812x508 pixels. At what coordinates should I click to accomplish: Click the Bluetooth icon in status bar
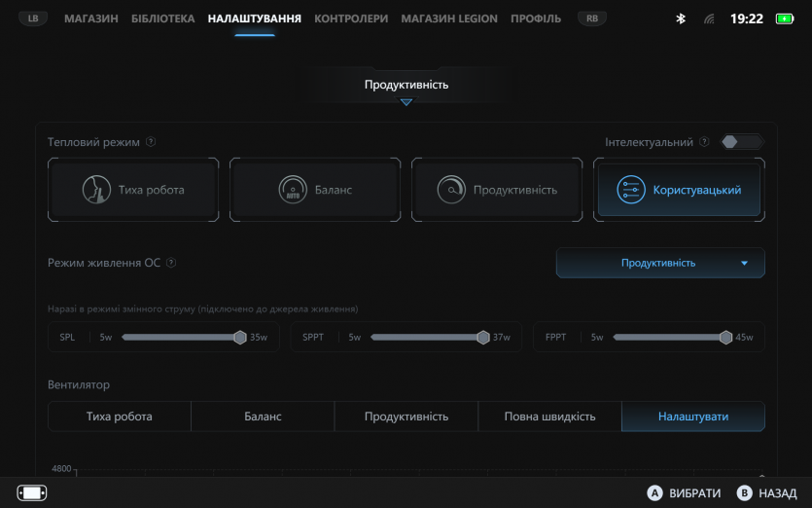pyautogui.click(x=681, y=18)
